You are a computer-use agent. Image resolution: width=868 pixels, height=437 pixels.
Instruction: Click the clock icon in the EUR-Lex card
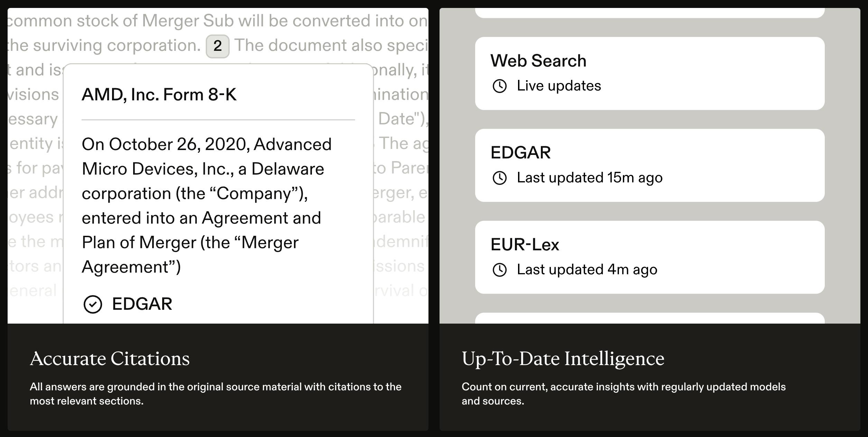point(499,270)
